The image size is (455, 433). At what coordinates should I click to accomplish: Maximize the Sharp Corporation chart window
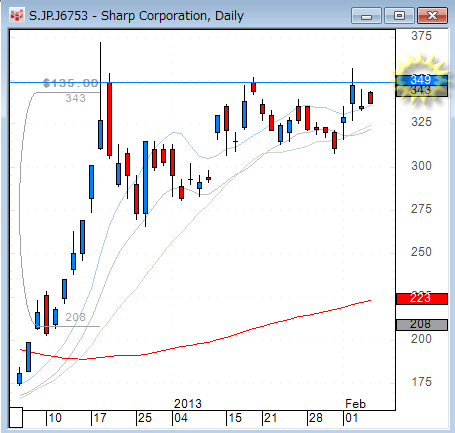click(x=399, y=16)
